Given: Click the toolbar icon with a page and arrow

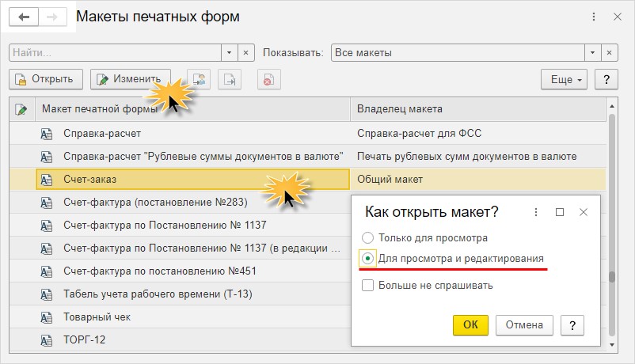Looking at the screenshot, I should (x=230, y=79).
